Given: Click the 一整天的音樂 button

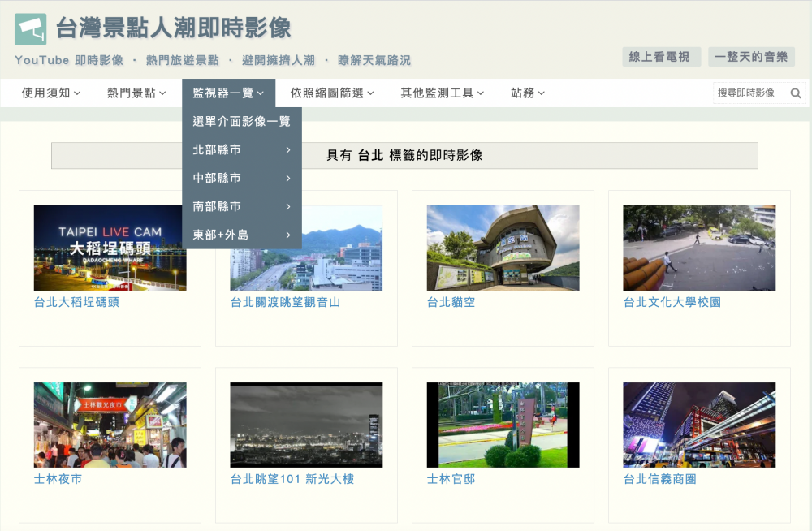Looking at the screenshot, I should [751, 57].
